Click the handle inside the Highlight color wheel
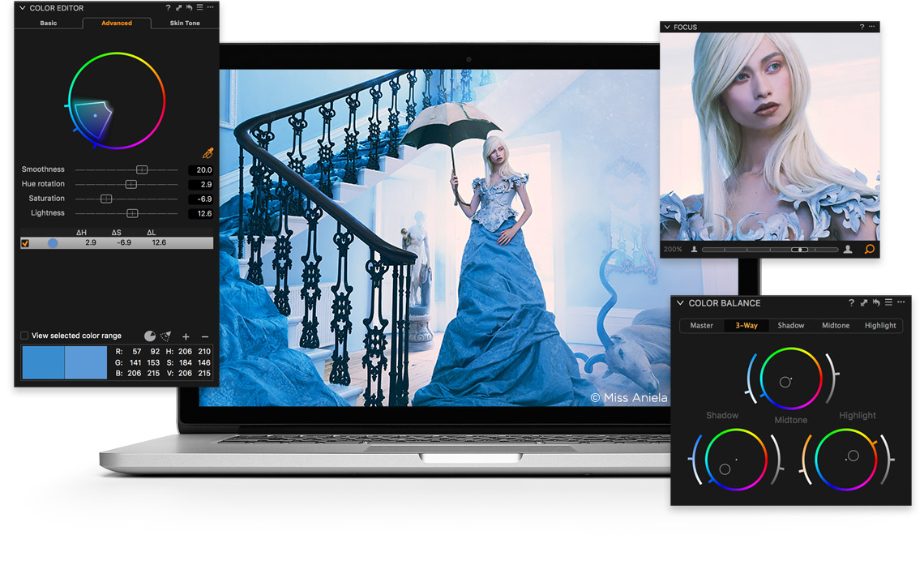Screen dimensions: 924x565 853,456
